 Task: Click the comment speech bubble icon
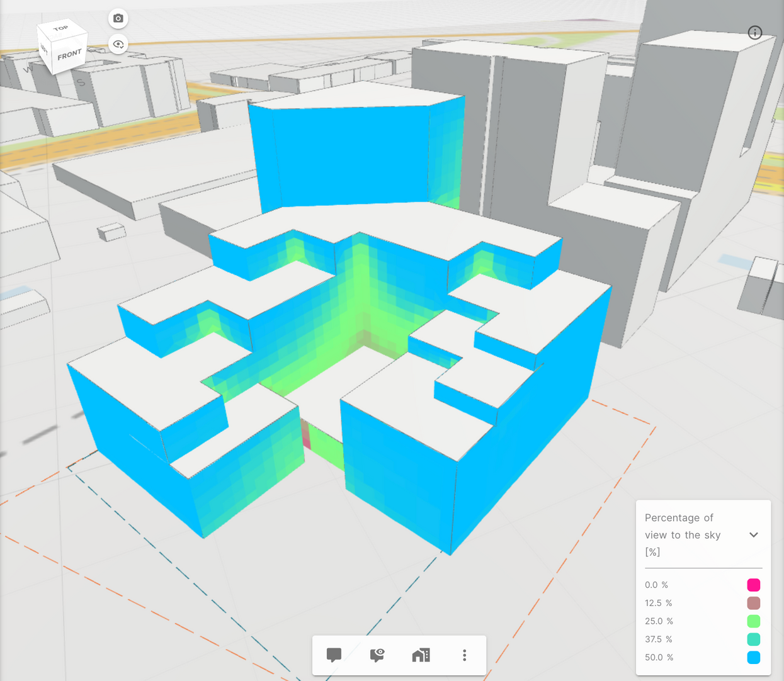[334, 655]
